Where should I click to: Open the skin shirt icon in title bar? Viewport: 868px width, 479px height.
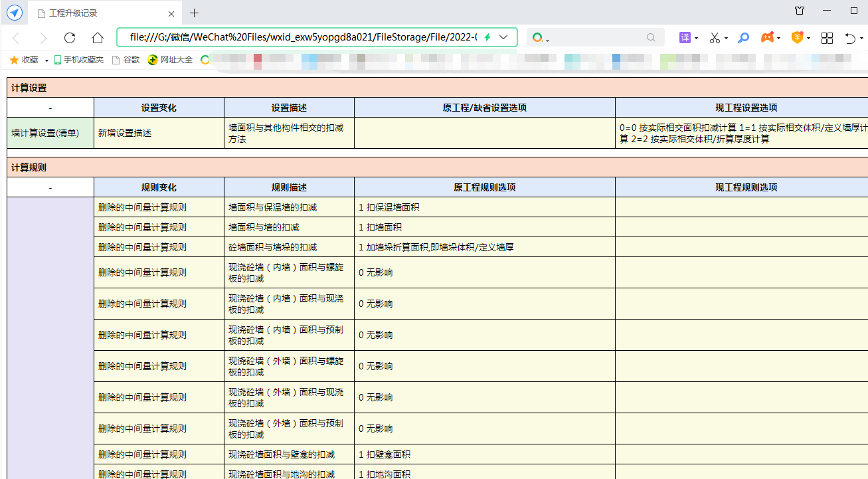(800, 11)
